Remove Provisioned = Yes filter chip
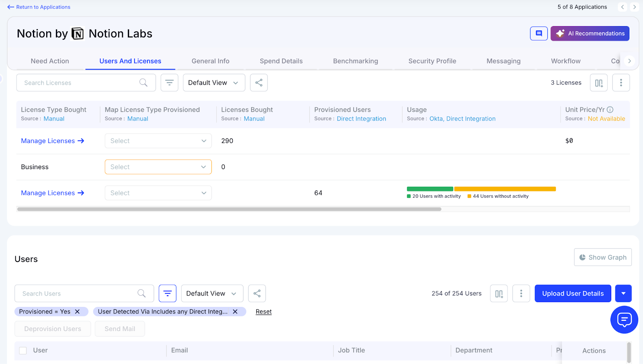Viewport: 643px width, 364px height. [x=78, y=312]
